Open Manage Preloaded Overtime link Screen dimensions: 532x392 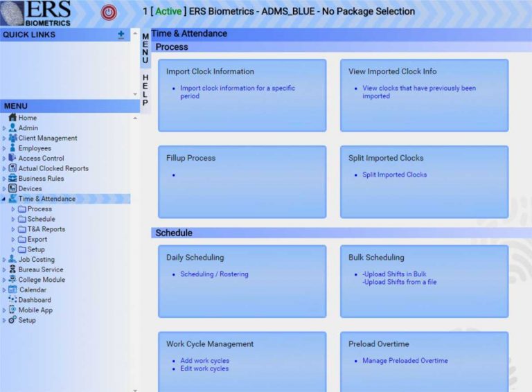tap(405, 360)
